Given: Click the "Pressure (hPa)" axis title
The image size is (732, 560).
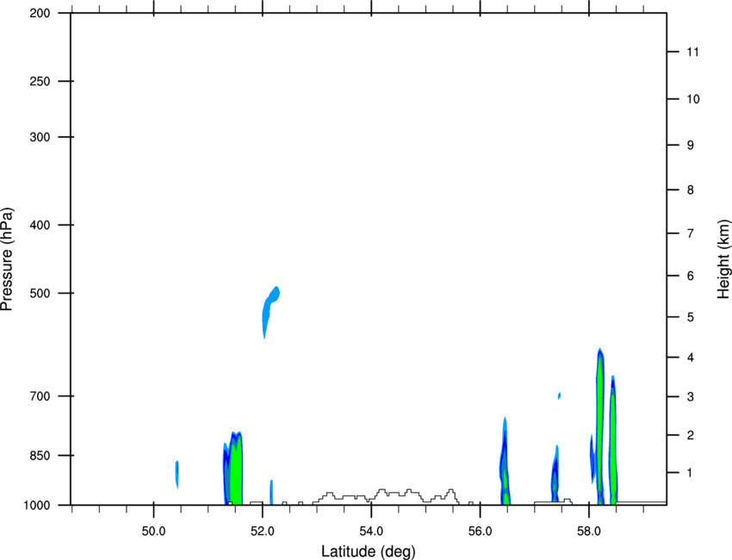Looking at the screenshot, I should [7, 258].
